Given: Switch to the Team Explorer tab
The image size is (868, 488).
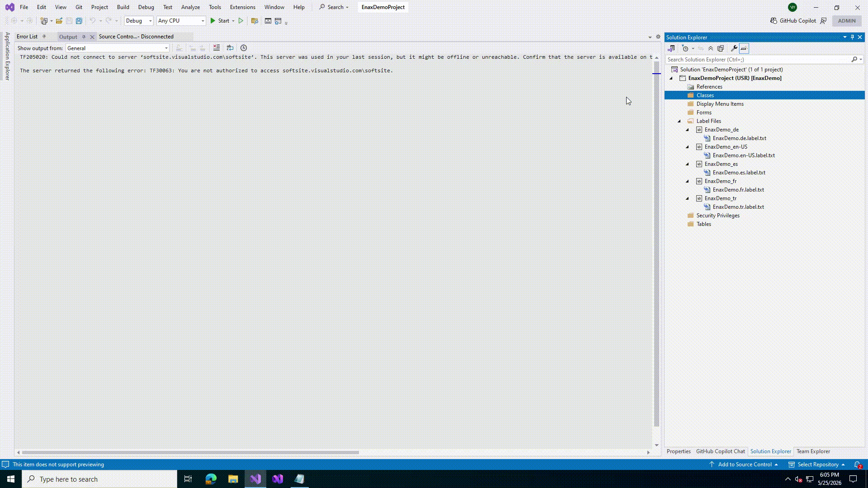Looking at the screenshot, I should (x=813, y=451).
